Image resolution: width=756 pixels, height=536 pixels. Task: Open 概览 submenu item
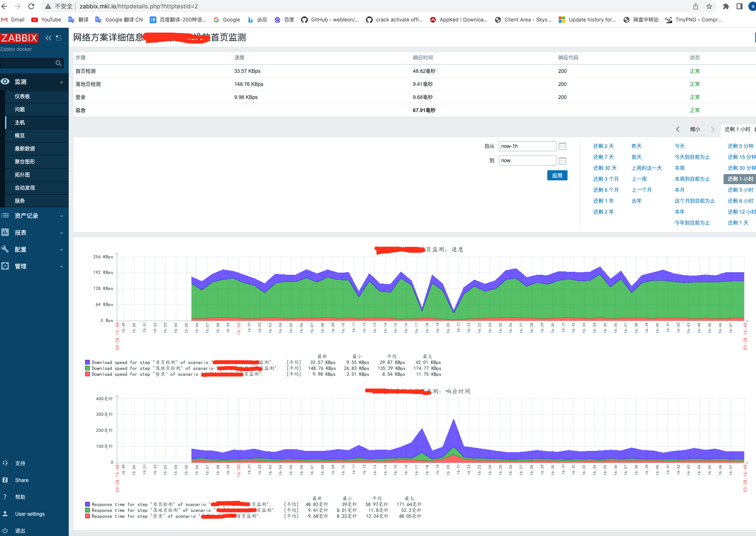[x=20, y=136]
